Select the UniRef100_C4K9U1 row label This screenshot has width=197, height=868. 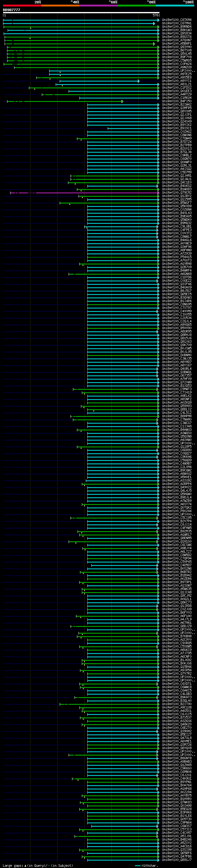177,778
